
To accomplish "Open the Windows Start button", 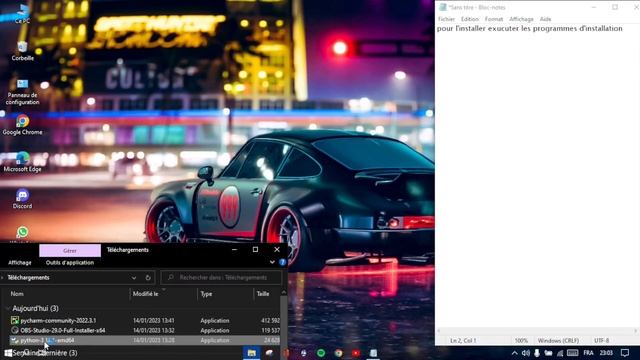I will tap(8, 353).
